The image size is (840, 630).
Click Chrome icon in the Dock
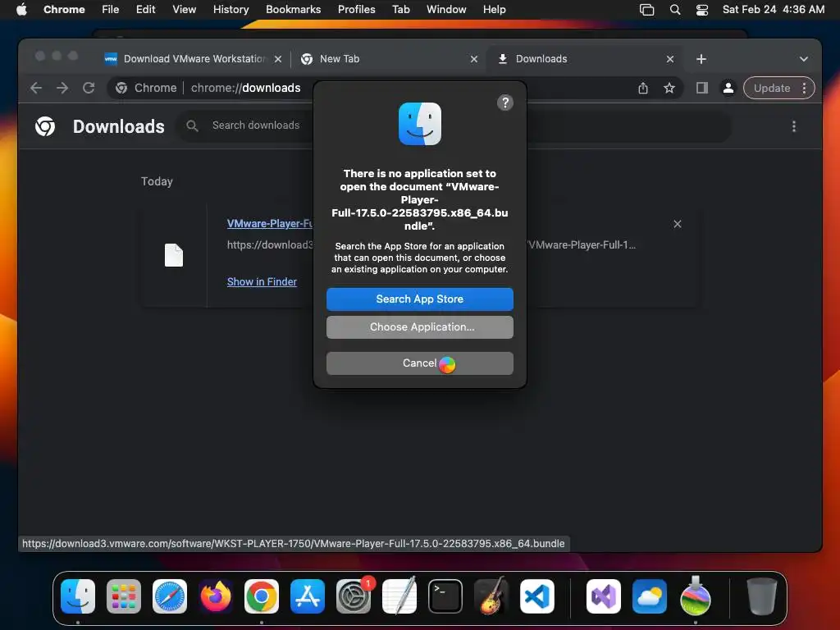click(262, 596)
